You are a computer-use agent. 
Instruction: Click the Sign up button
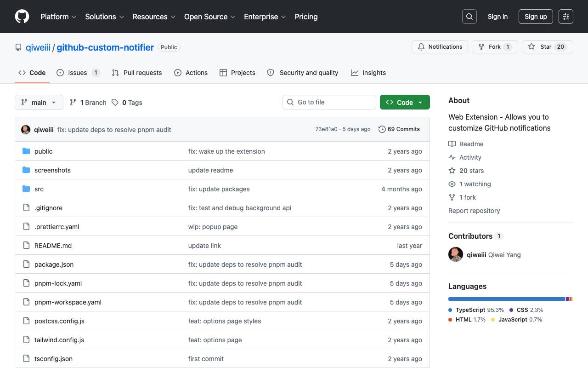pos(536,17)
